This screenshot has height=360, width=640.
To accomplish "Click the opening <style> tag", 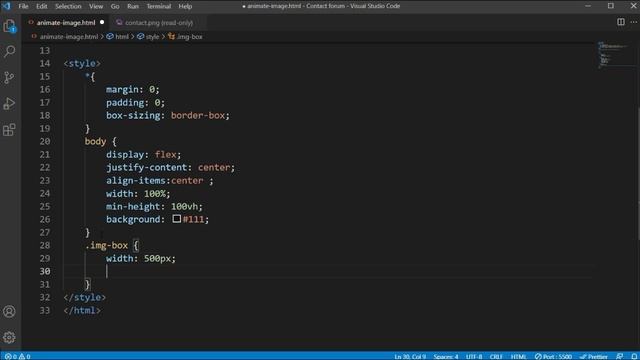I will (x=82, y=64).
